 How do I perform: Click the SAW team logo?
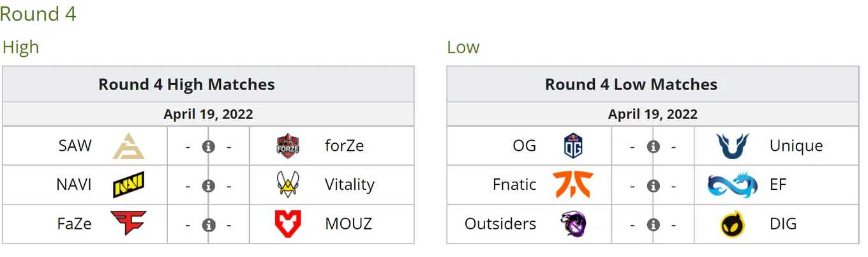128,146
